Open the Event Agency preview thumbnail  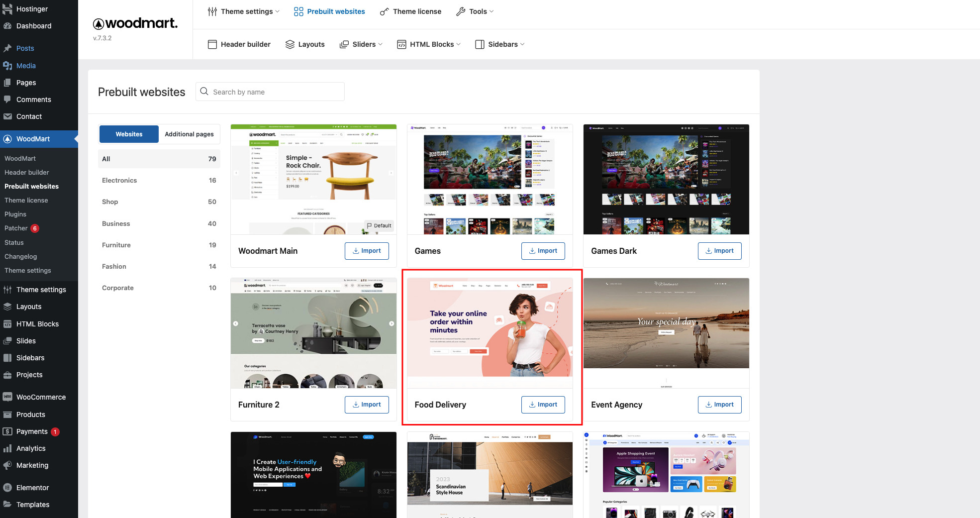(666, 333)
